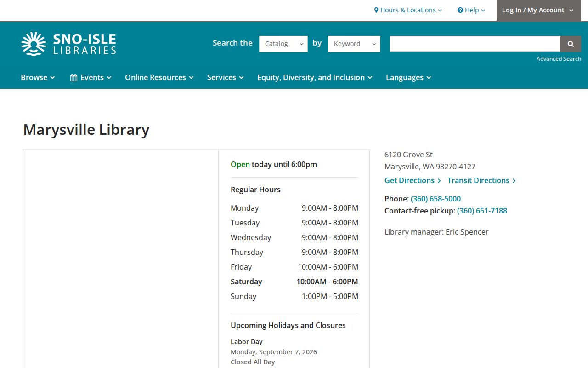Open the Equity, Diversity, and Inclusion menu
The width and height of the screenshot is (588, 368).
(x=315, y=77)
